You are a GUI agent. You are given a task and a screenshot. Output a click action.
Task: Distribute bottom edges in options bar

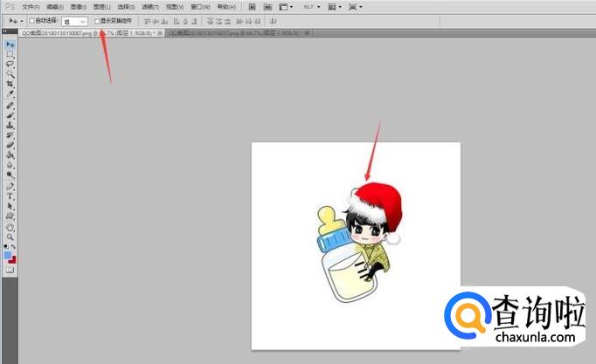227,21
